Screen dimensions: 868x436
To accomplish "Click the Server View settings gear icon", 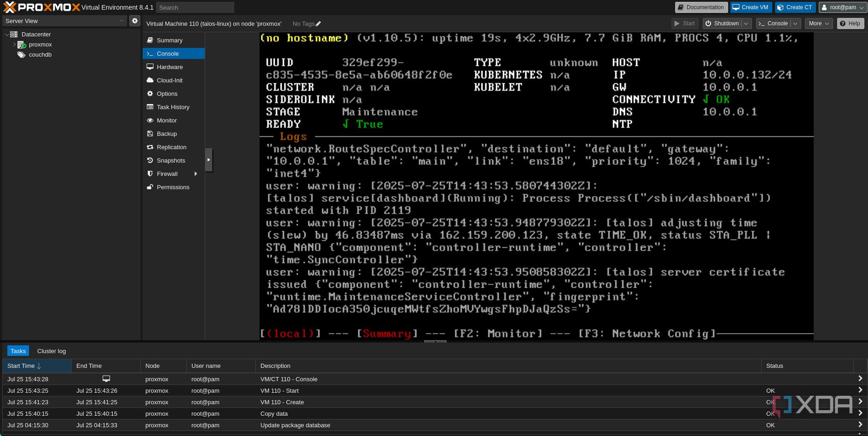I will click(x=134, y=21).
